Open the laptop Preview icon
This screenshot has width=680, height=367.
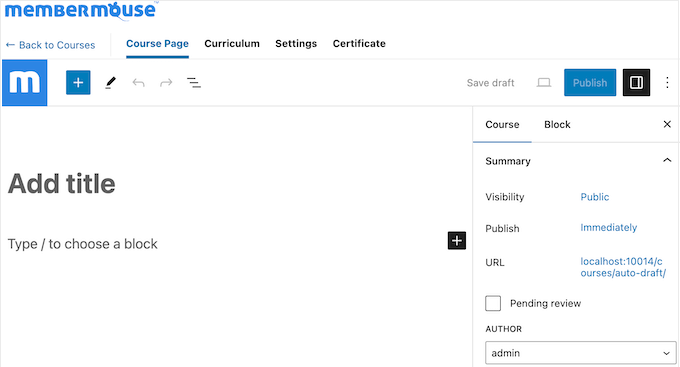543,82
